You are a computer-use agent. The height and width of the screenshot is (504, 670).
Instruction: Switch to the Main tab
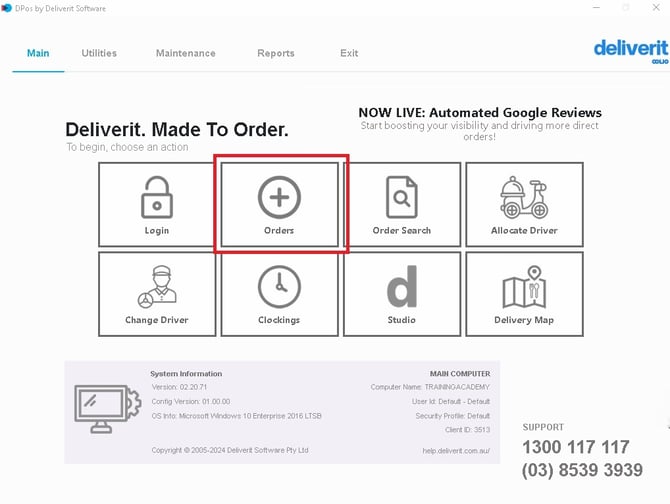[38, 53]
